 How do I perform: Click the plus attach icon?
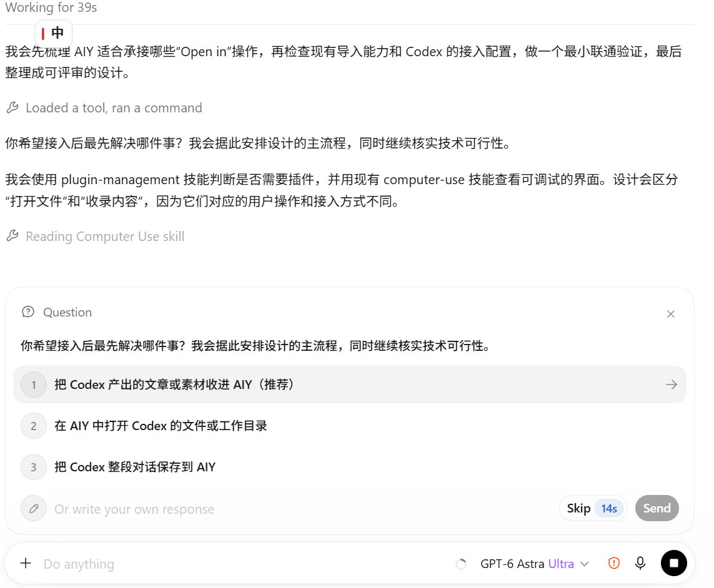(26, 564)
